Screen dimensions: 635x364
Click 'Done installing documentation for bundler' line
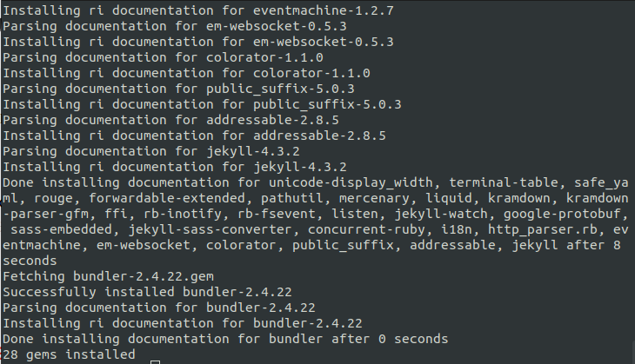click(225, 339)
